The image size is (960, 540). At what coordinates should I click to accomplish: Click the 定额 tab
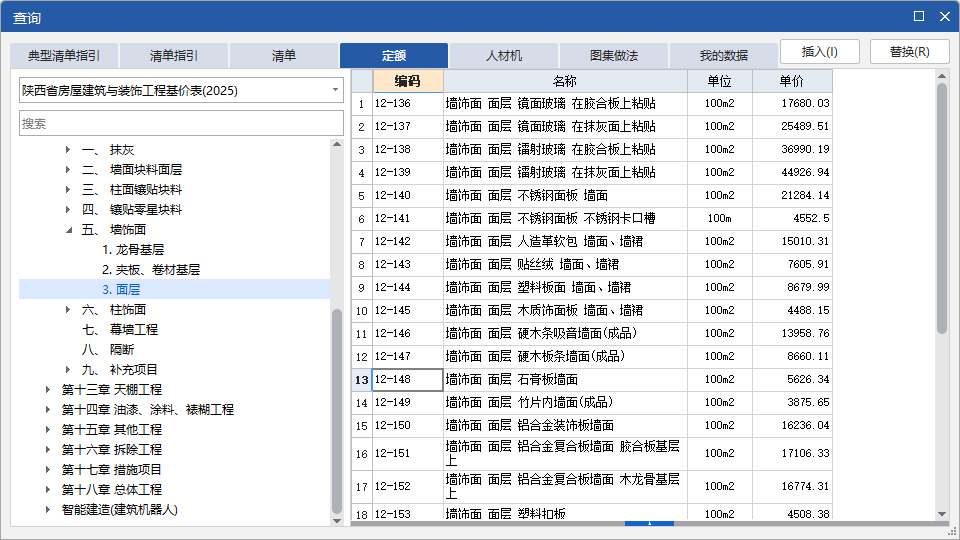pyautogui.click(x=394, y=56)
